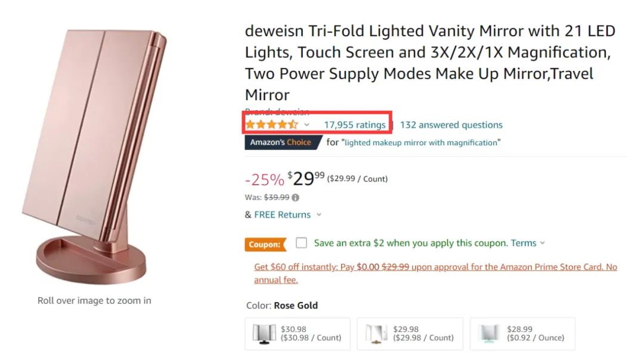Open the coupon Terms link

pyautogui.click(x=524, y=243)
